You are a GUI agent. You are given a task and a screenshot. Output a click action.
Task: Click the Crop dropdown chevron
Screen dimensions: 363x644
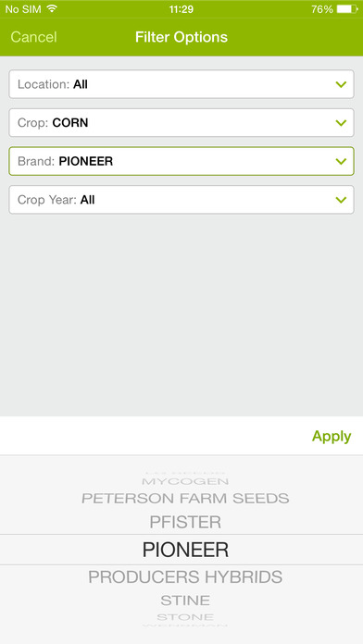coord(341,123)
